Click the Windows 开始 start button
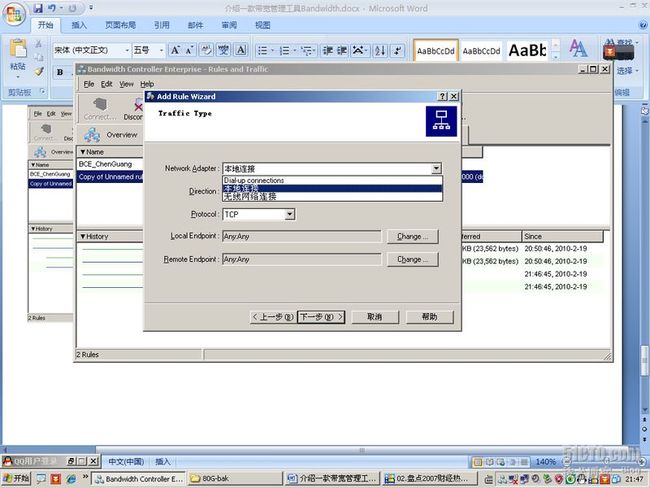 tap(16, 478)
